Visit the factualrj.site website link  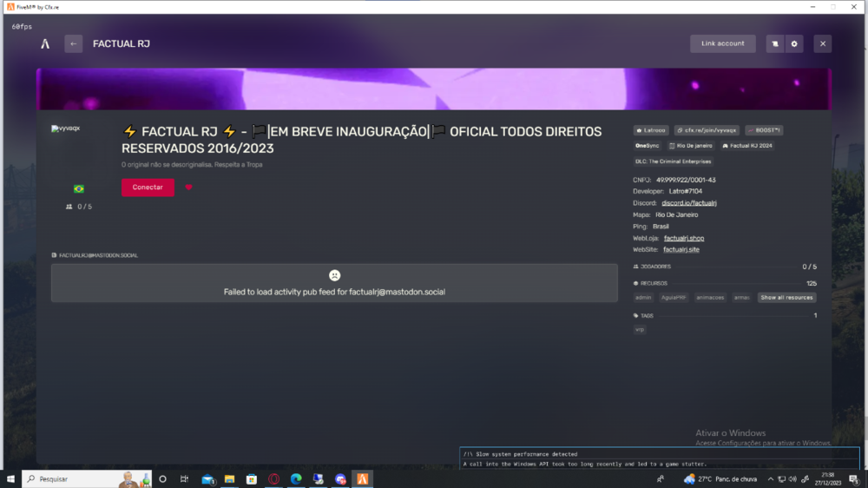click(x=681, y=249)
